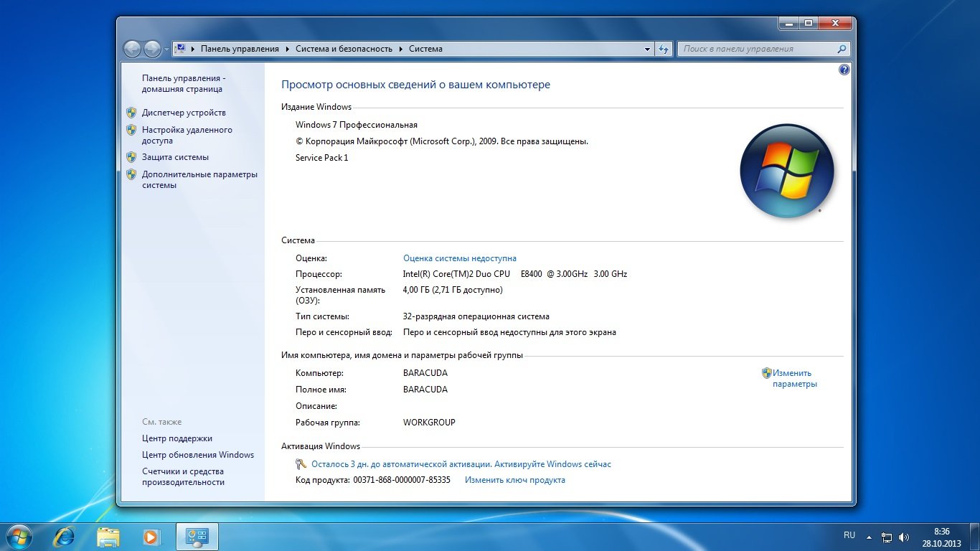The image size is (980, 551).
Task: Click shield icon beside Диспетчер устройств
Action: click(131, 113)
